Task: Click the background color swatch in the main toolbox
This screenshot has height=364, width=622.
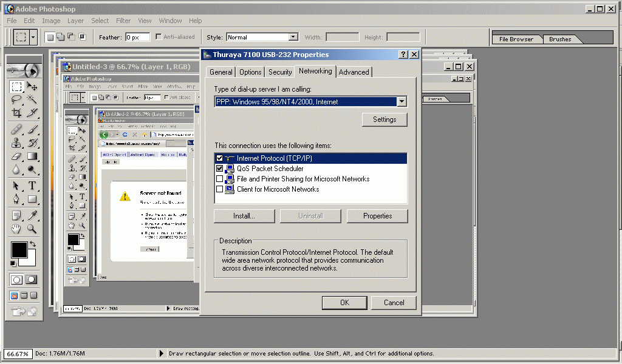Action: (x=31, y=260)
